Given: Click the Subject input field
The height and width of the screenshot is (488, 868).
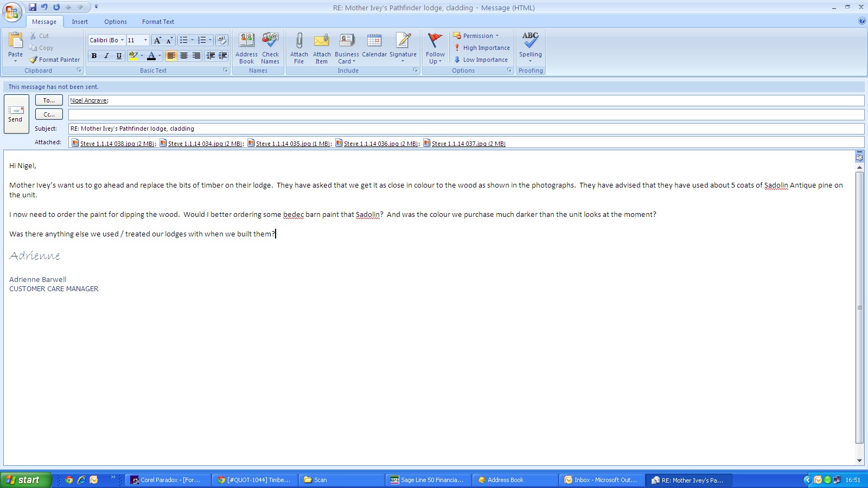Looking at the screenshot, I should (x=466, y=129).
